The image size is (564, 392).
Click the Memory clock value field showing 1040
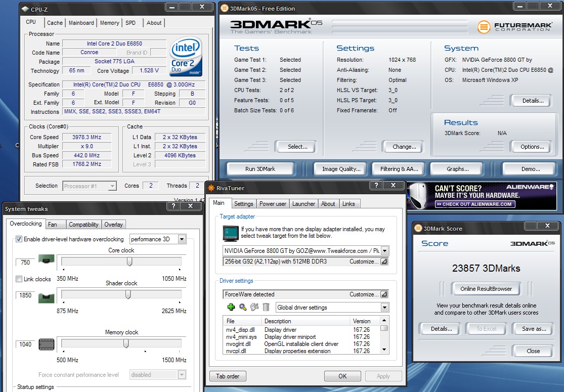[25, 344]
